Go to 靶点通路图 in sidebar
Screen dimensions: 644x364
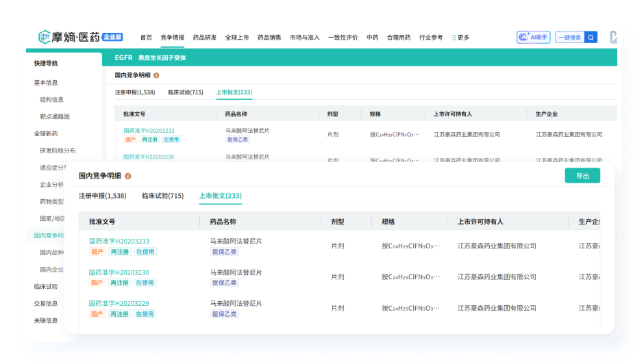(55, 116)
